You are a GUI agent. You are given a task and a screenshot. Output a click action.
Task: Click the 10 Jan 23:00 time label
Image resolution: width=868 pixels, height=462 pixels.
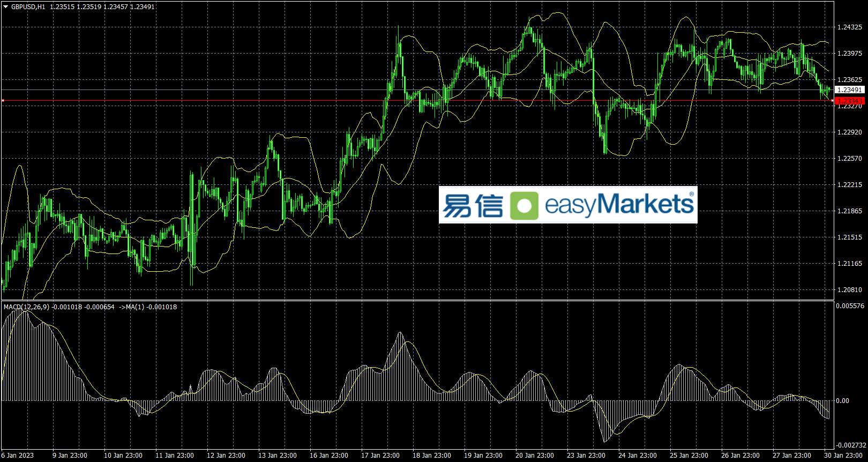pos(123,456)
